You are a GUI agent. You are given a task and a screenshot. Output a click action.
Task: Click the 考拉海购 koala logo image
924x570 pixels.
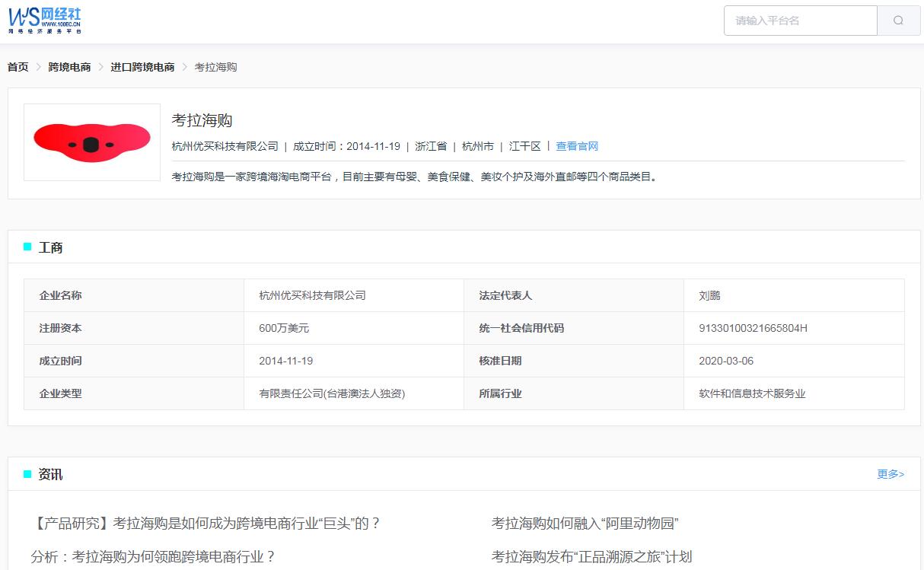[91, 142]
